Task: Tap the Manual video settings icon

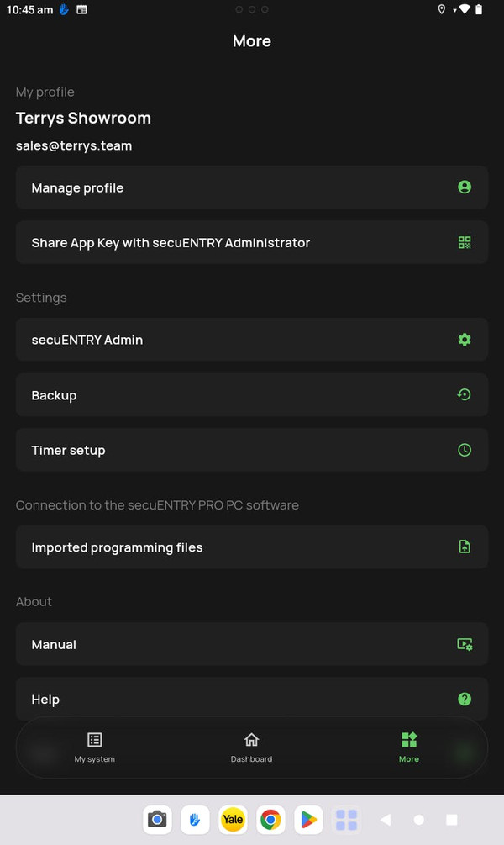Action: (x=465, y=644)
